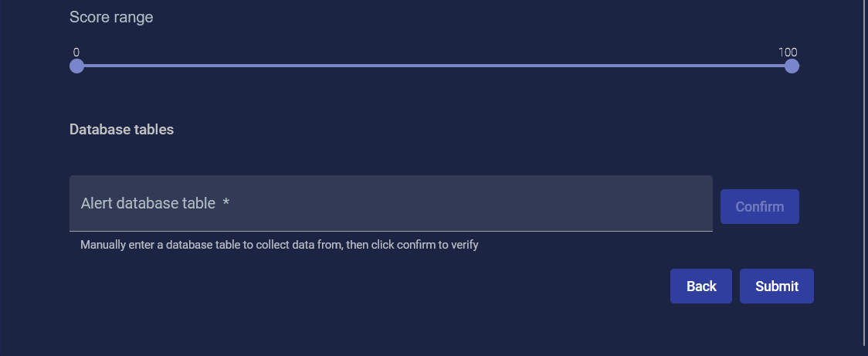Screen dimensions: 868x356
Task: Click the helper text below the table field
Action: click(279, 246)
